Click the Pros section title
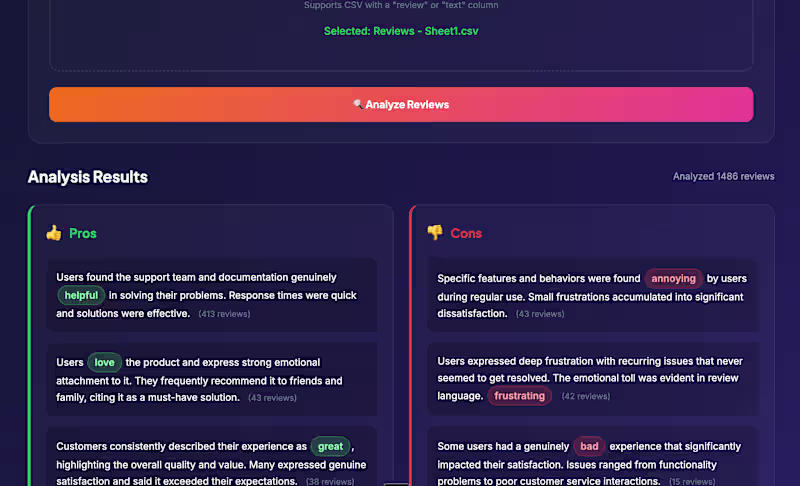This screenshot has width=800, height=486. click(83, 233)
